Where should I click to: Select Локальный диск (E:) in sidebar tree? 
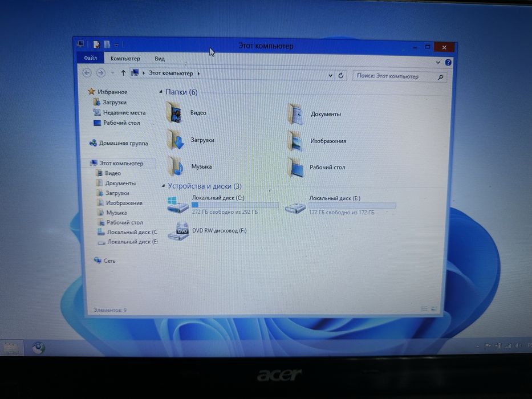[x=128, y=242]
